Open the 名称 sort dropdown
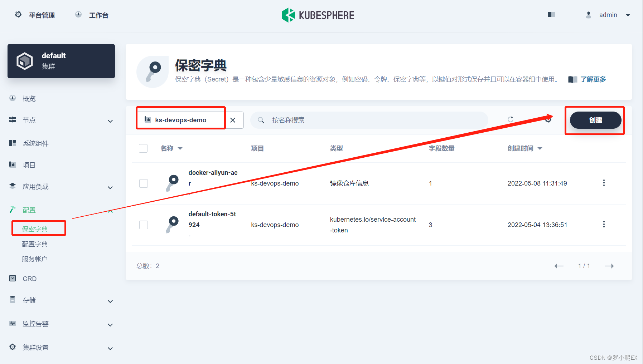The image size is (643, 364). (181, 148)
